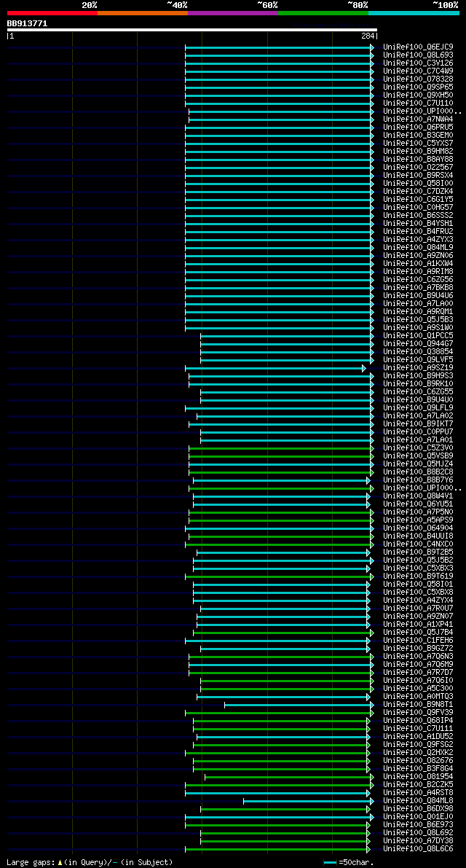Select the UniRef100_O64904 label
The image size is (466, 868).
[418, 528]
